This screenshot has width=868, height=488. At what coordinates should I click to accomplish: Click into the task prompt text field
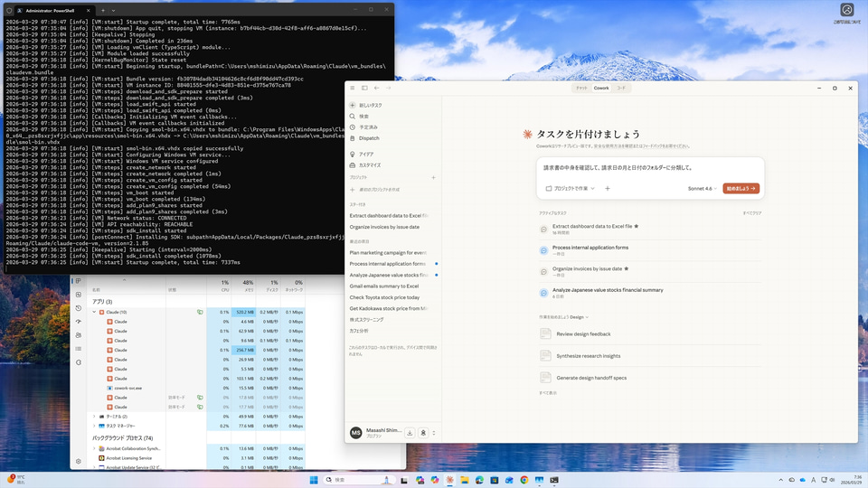coord(650,168)
